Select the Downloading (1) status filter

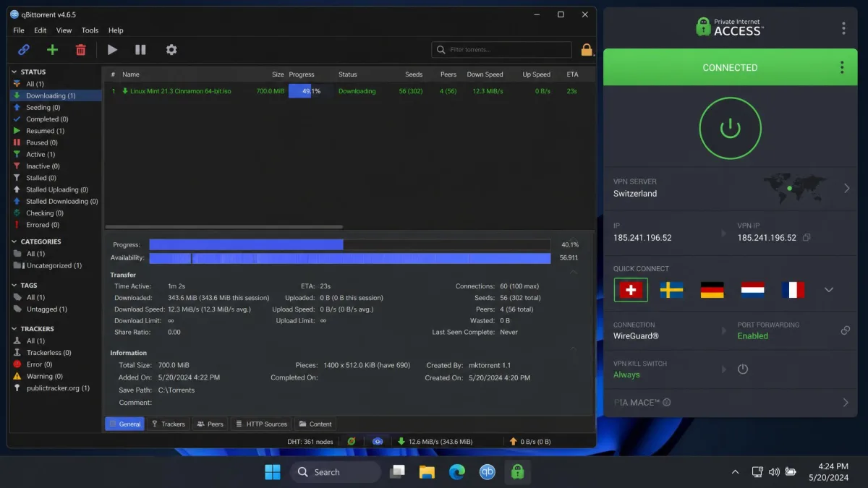(56, 95)
